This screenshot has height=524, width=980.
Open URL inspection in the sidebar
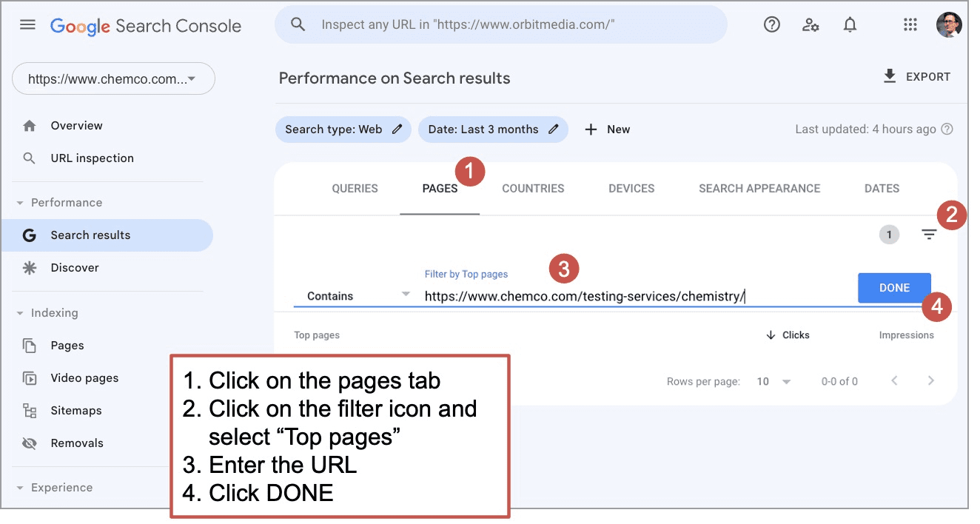93,158
